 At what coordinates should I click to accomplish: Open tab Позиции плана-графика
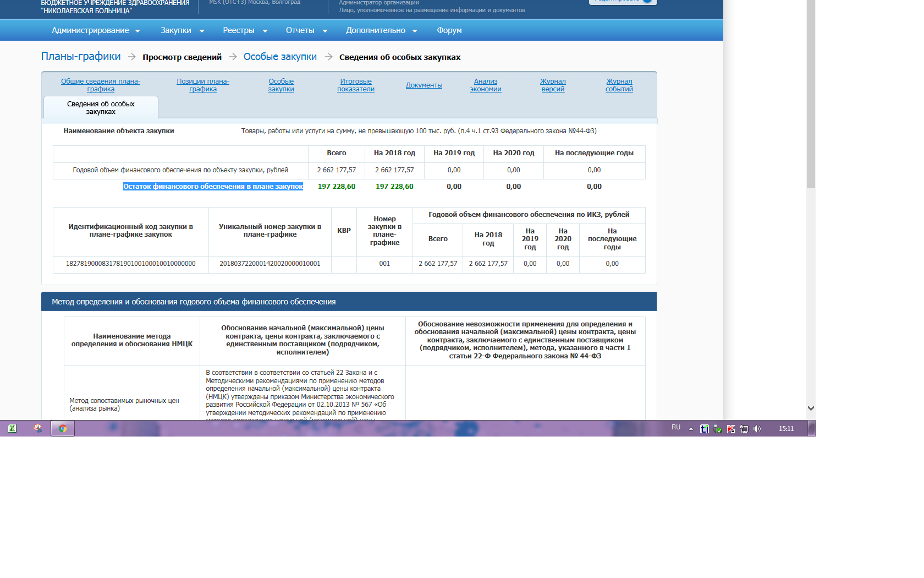click(x=203, y=85)
